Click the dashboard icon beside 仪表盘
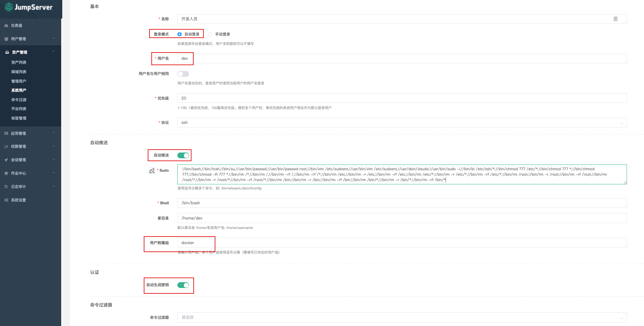The width and height of the screenshot is (644, 326). tap(6, 26)
